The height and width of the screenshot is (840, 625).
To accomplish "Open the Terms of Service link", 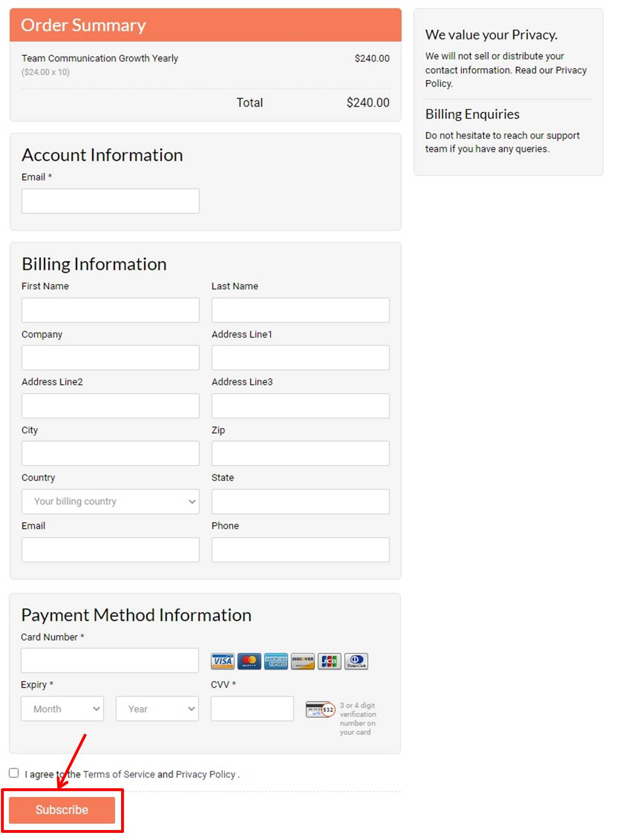I will [119, 774].
